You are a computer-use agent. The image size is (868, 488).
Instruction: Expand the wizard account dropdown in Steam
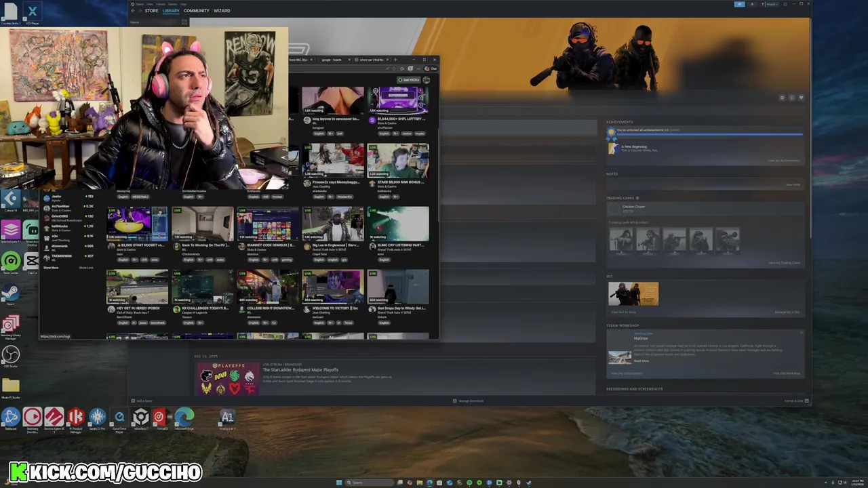(771, 4)
